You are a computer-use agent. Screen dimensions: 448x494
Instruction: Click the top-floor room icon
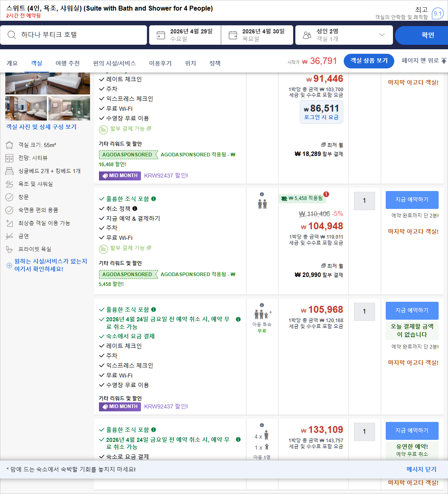(x=9, y=223)
